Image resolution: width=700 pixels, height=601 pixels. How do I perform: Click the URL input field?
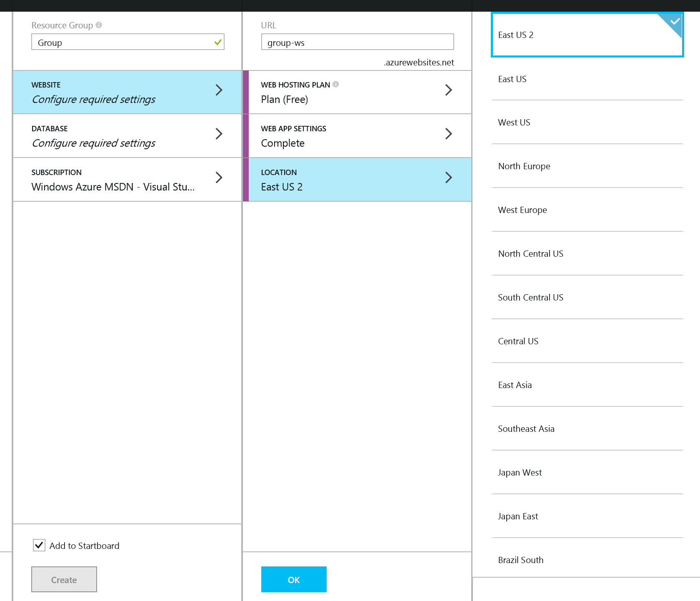[357, 42]
